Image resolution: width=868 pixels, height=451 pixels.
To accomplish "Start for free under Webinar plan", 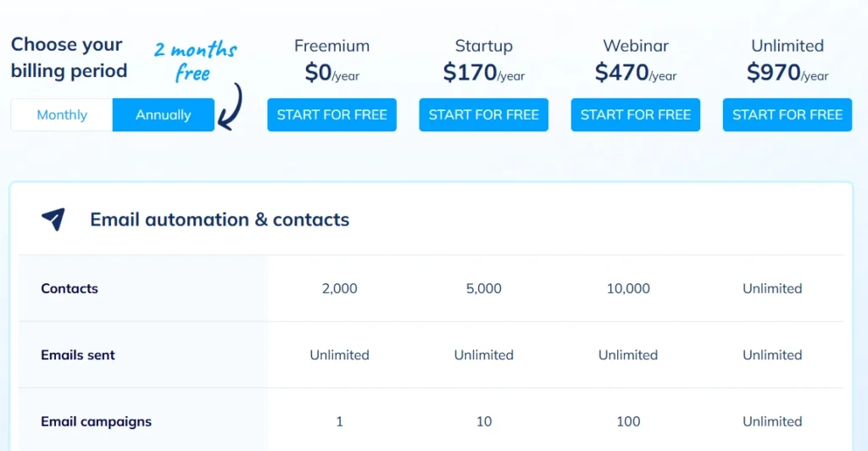I will [x=636, y=115].
